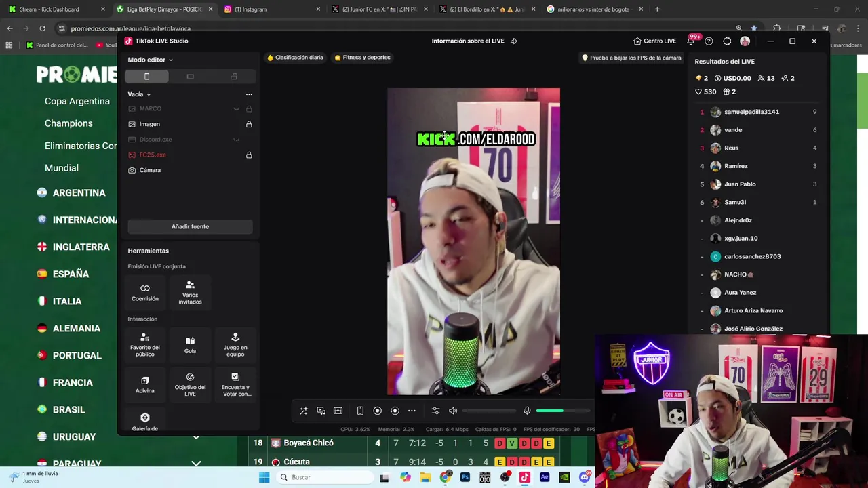Open the profile avatar in title bar
Screen dimensions: 868x488
[745, 41]
